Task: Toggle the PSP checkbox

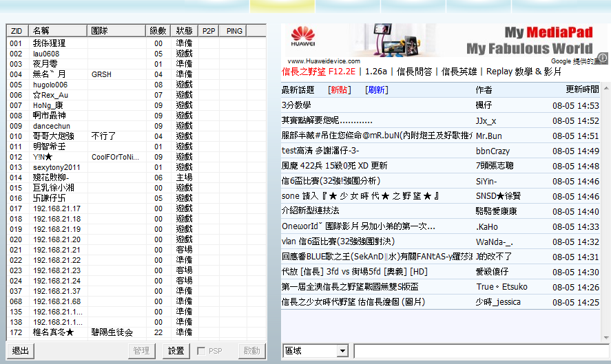Action: pyautogui.click(x=201, y=351)
